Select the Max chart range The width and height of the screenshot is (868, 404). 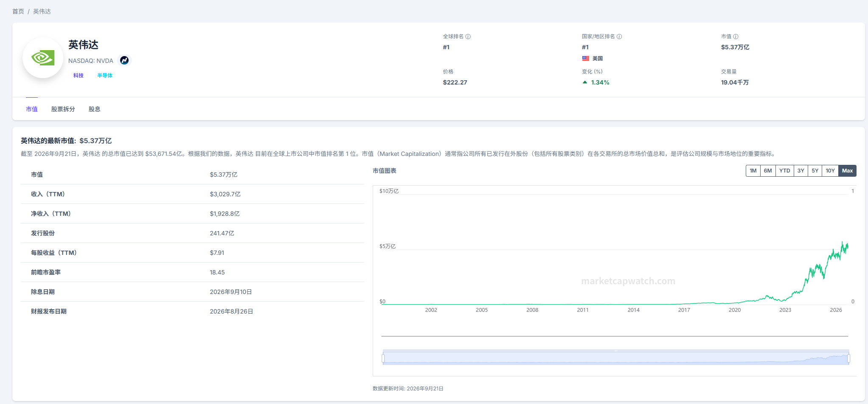(x=848, y=171)
